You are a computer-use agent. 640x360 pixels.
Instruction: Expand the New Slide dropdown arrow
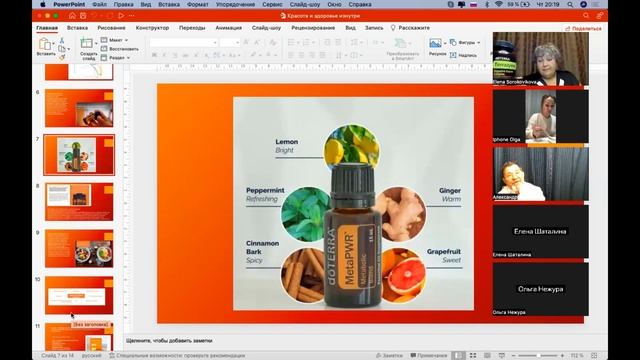tap(96, 43)
